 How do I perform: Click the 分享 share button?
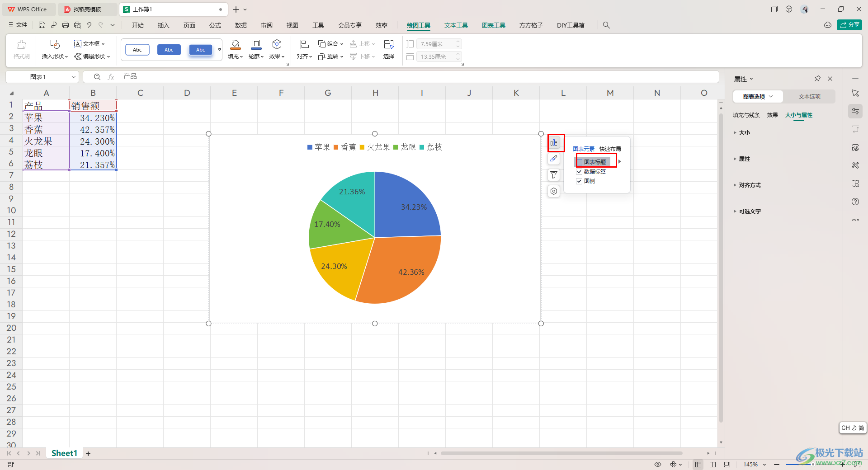tap(849, 25)
